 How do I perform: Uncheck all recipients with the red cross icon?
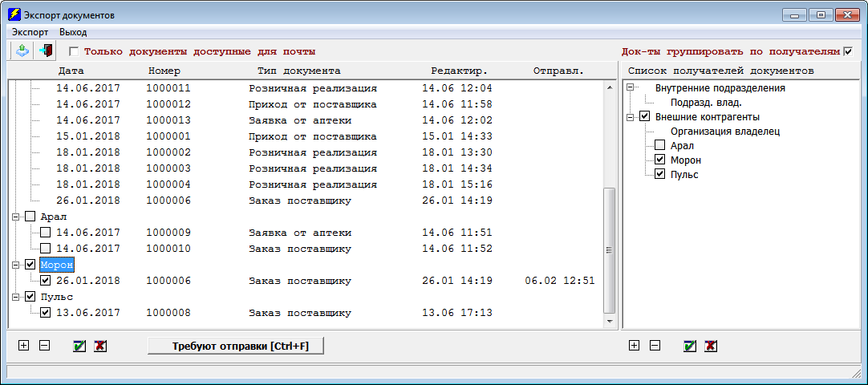click(711, 346)
